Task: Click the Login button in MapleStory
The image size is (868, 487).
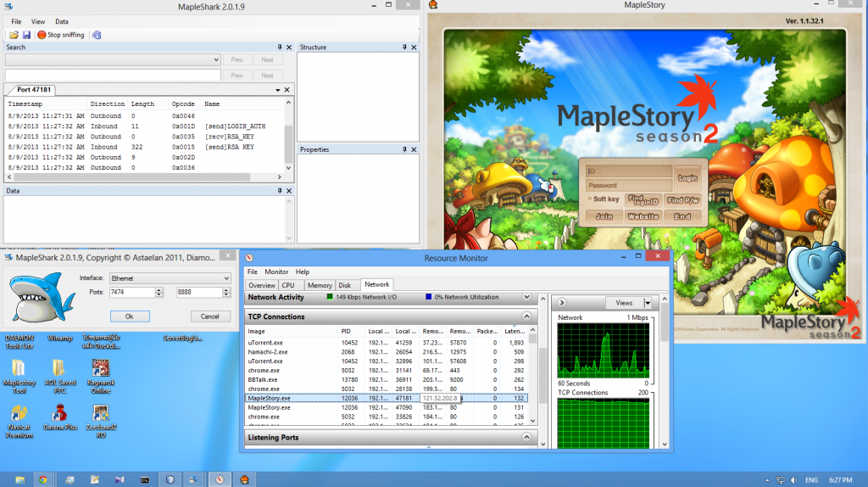Action: coord(687,178)
